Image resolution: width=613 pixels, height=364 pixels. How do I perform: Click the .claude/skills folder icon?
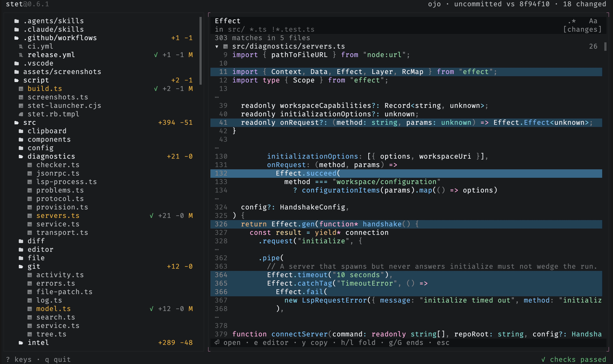(17, 30)
